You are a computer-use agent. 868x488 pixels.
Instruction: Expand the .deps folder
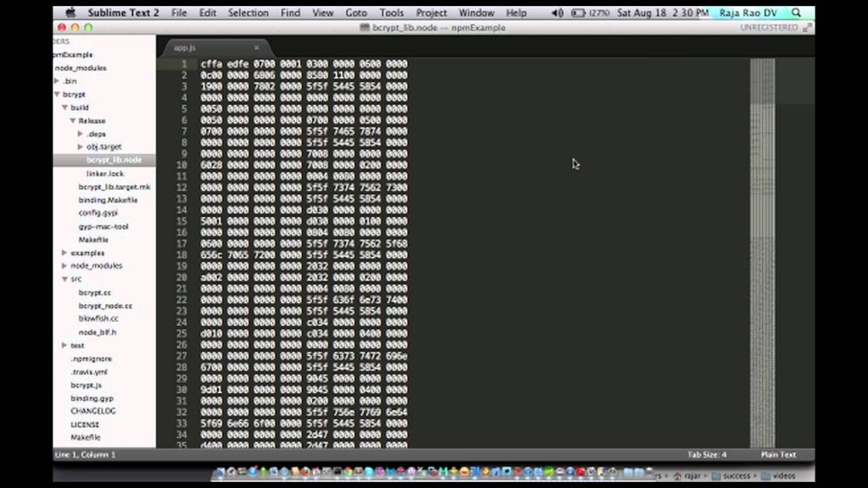coord(81,134)
